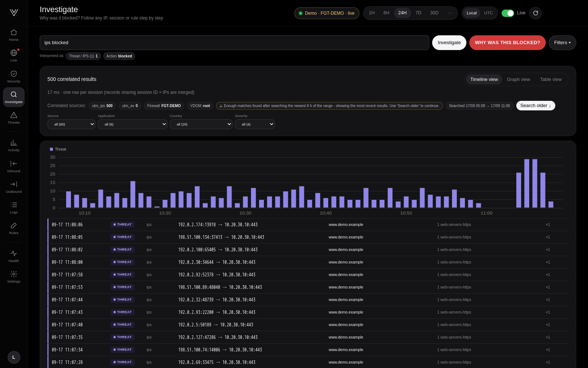Viewport: 588px width, 368px height.
Task: Select the 7D time range
Action: (418, 13)
